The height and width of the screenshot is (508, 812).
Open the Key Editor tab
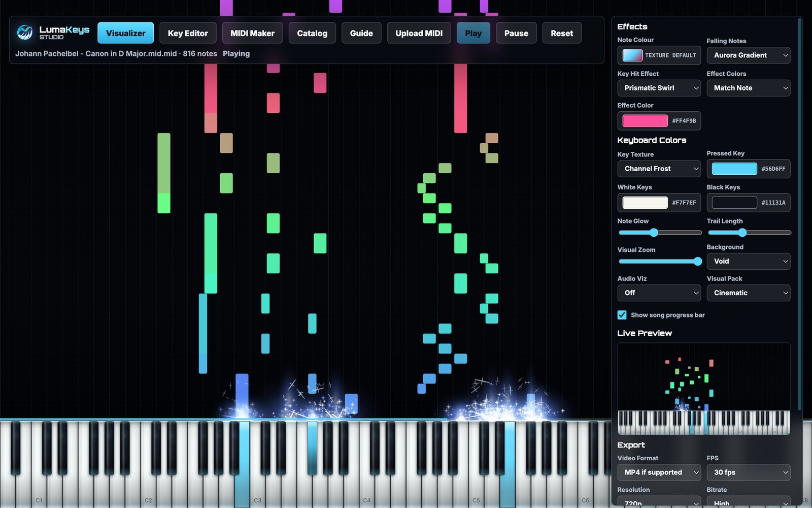point(188,33)
